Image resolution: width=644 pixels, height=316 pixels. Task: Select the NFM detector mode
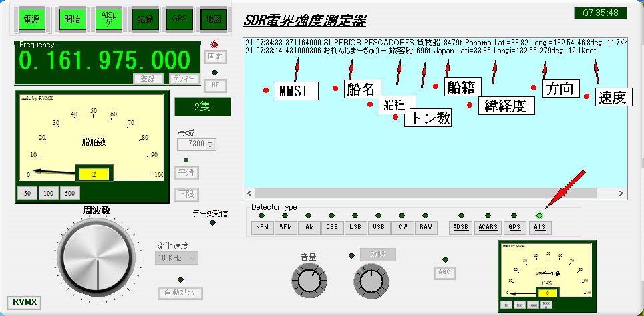coord(263,227)
